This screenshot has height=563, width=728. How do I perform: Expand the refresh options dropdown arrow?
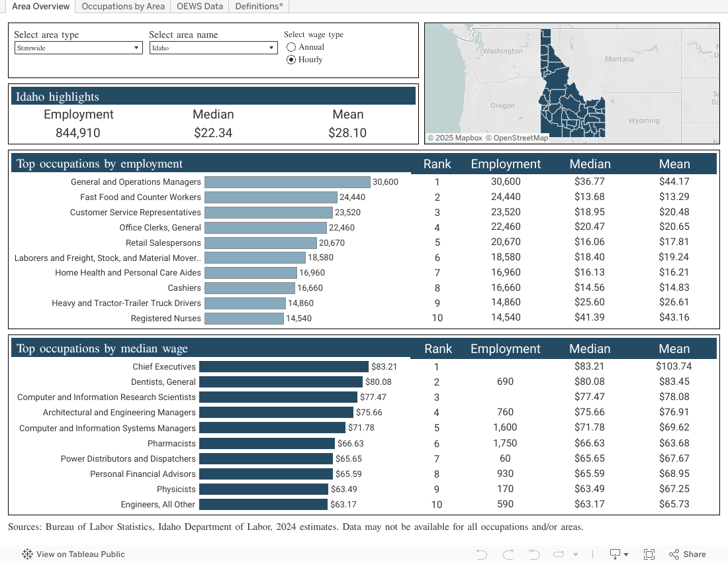point(576,554)
